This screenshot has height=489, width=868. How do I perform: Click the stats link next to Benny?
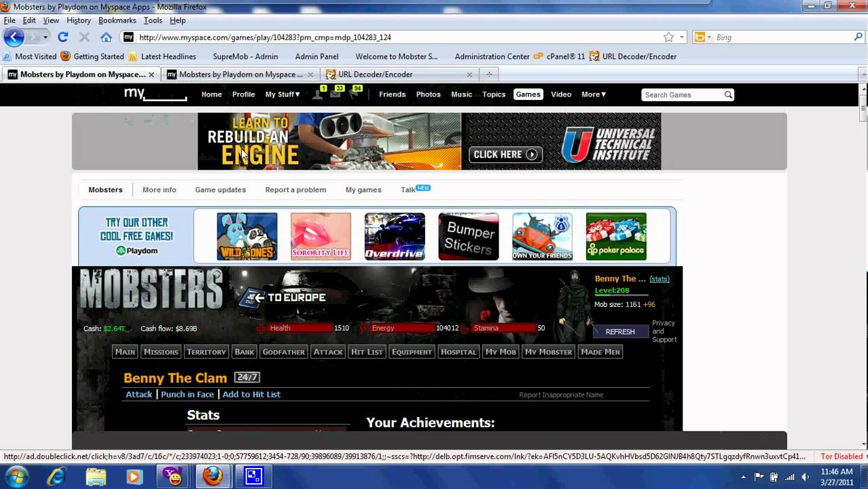tap(659, 279)
